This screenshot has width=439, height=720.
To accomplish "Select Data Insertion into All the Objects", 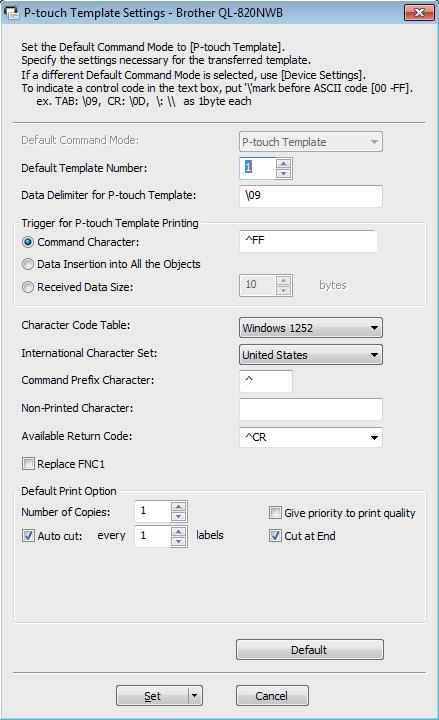I will coord(28,264).
